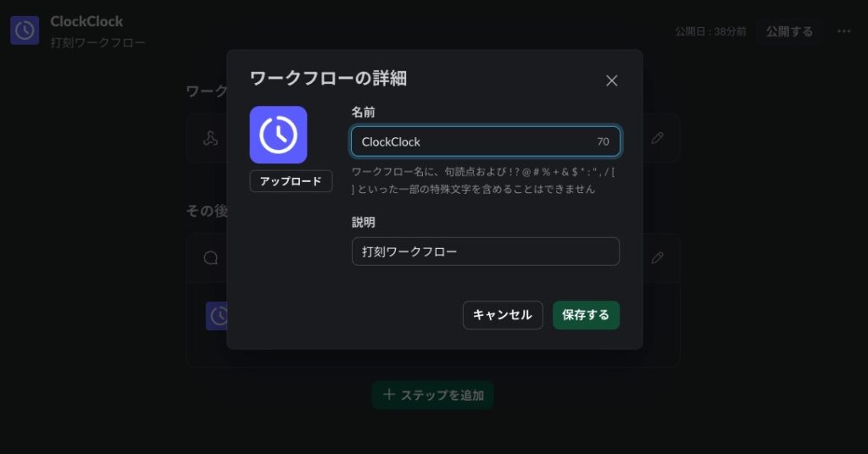Click the キャンセル button

pyautogui.click(x=503, y=315)
